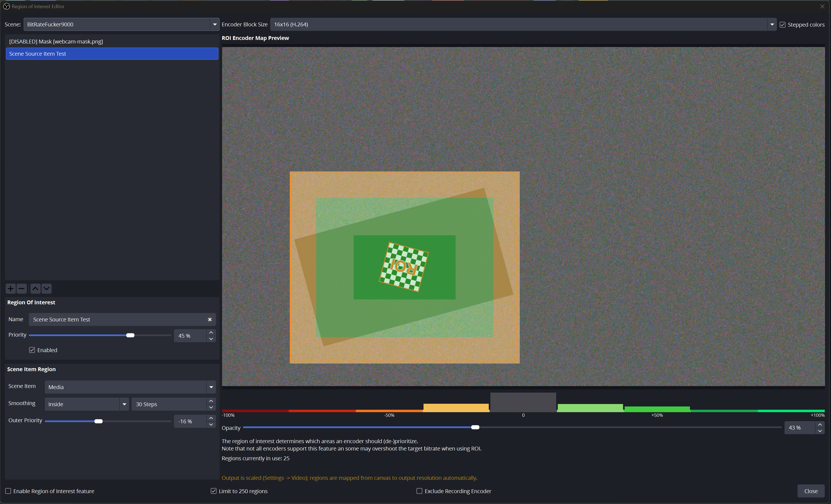Click the yellow histogram bar near -50%

point(456,408)
